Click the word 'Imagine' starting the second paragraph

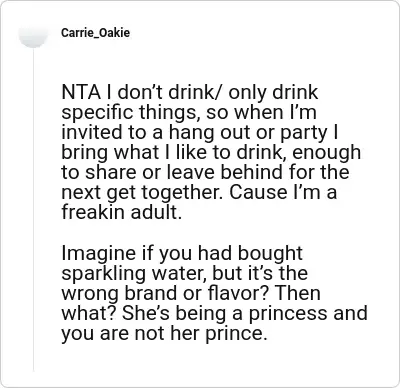click(99, 253)
